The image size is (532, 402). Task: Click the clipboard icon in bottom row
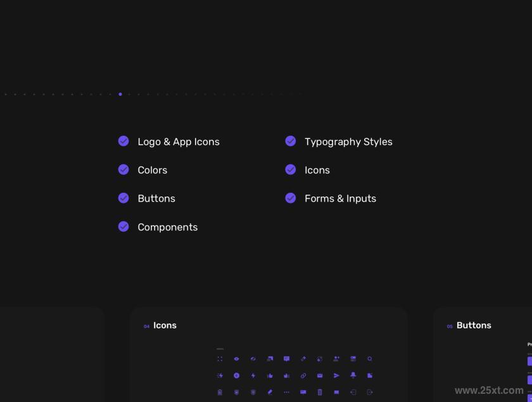click(x=220, y=392)
